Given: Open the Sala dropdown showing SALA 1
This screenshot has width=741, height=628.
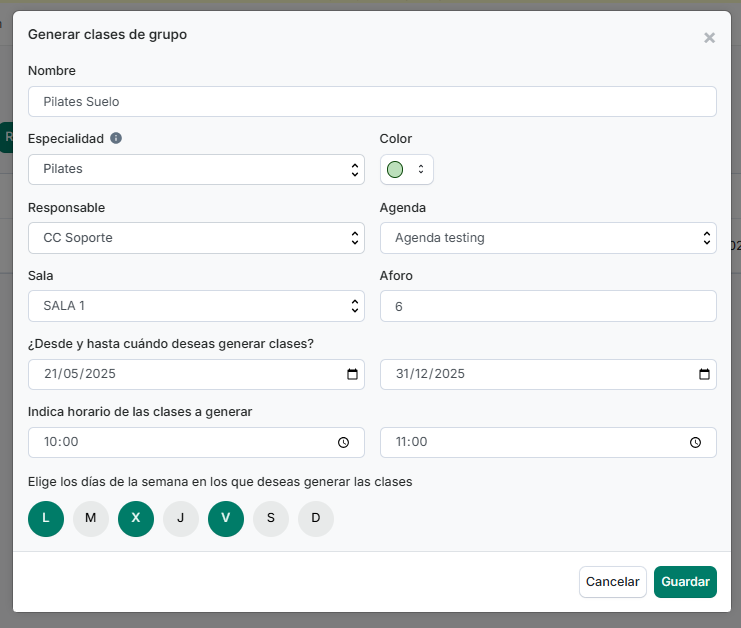Looking at the screenshot, I should [x=196, y=306].
